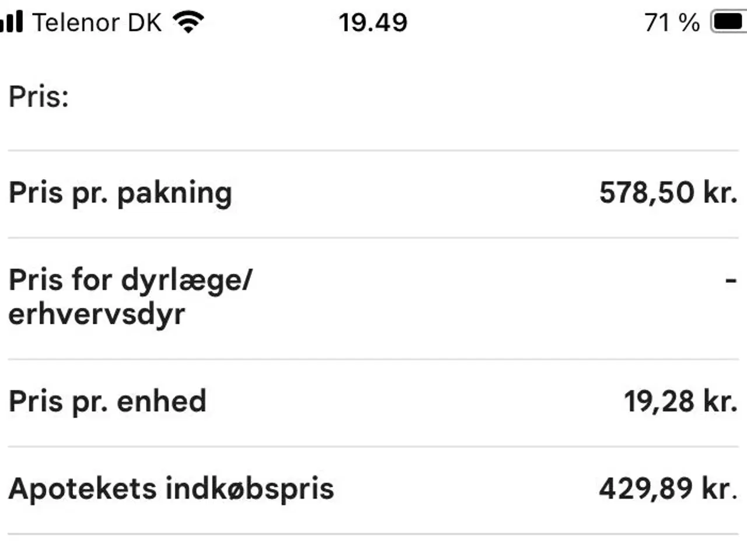
Task: Select the 578,50 kr. package price
Action: point(668,193)
